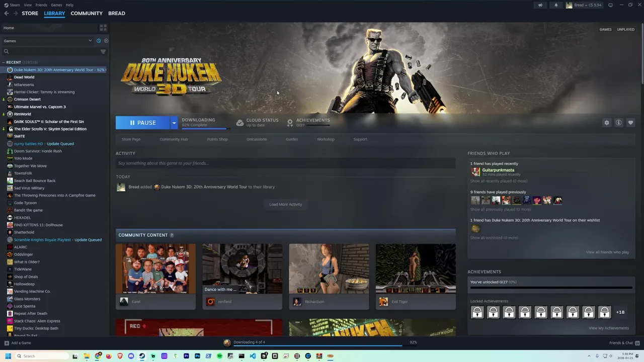Open the Community Hub link
644x362 pixels.
(x=174, y=139)
